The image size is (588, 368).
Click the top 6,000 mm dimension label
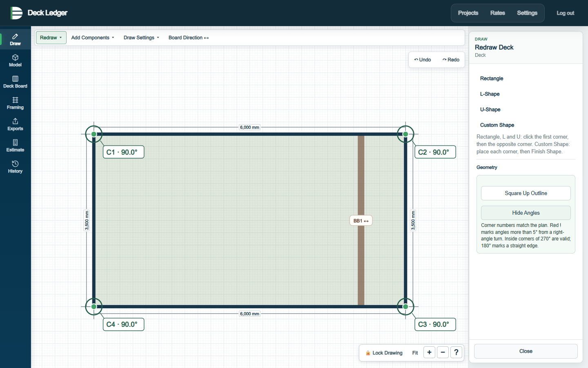pos(249,128)
